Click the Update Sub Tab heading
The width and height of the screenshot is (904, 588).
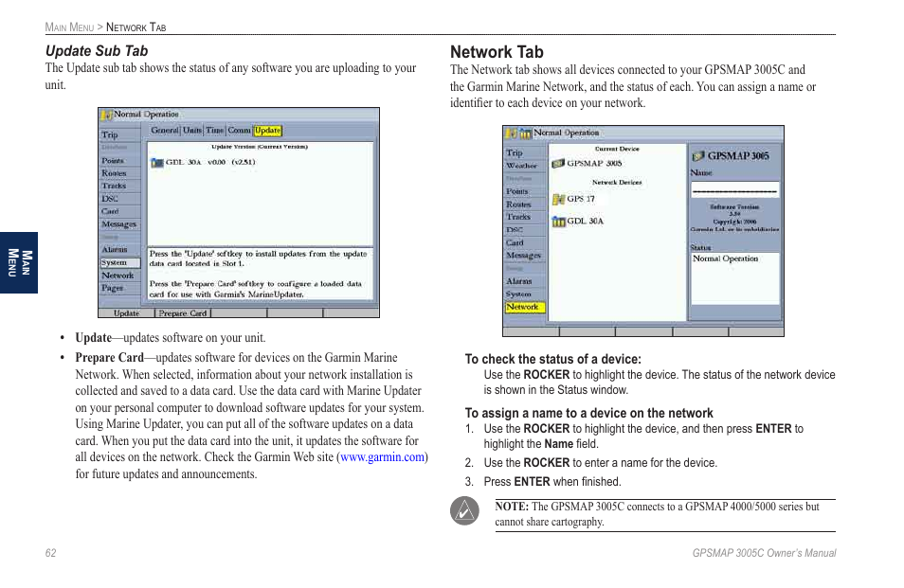(x=97, y=51)
